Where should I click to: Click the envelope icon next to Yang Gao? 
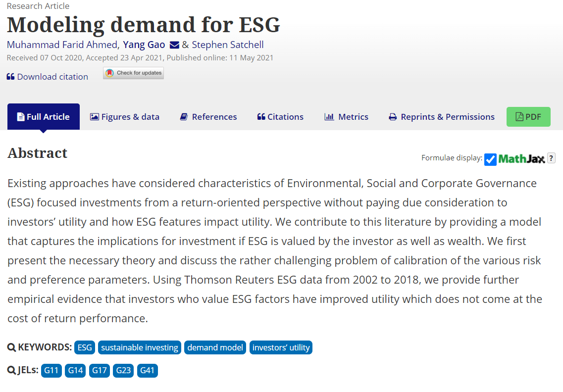coord(174,45)
